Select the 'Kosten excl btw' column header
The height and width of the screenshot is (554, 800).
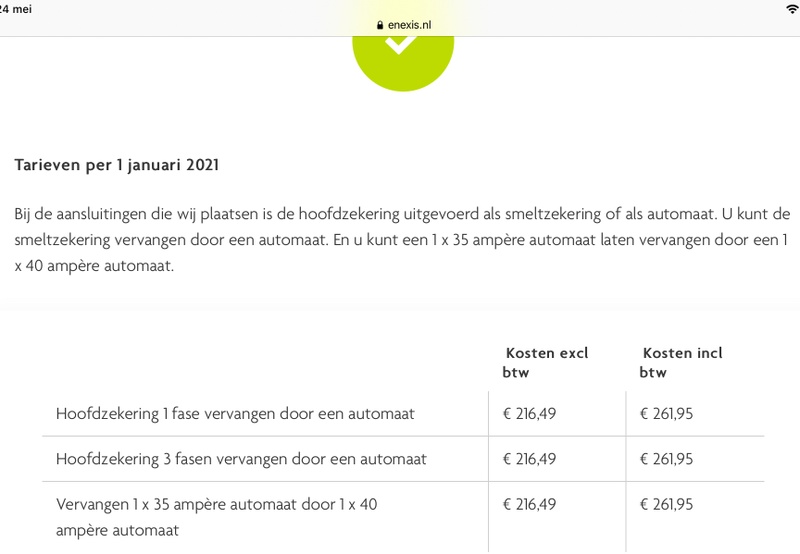[546, 362]
